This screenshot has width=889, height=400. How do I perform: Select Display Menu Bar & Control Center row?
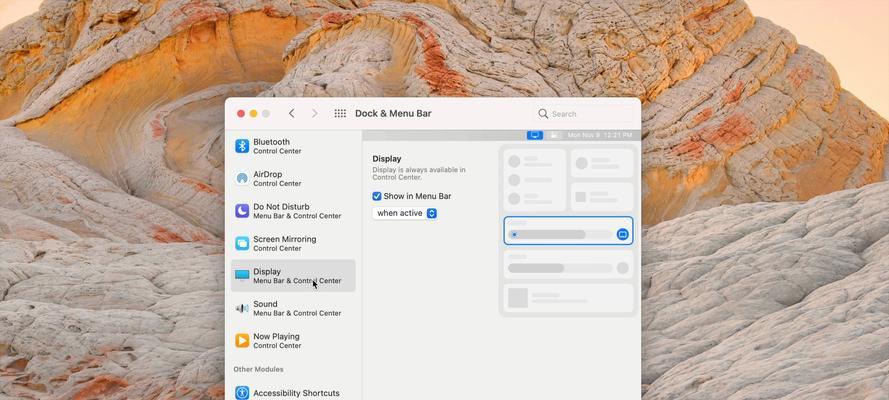[293, 275]
